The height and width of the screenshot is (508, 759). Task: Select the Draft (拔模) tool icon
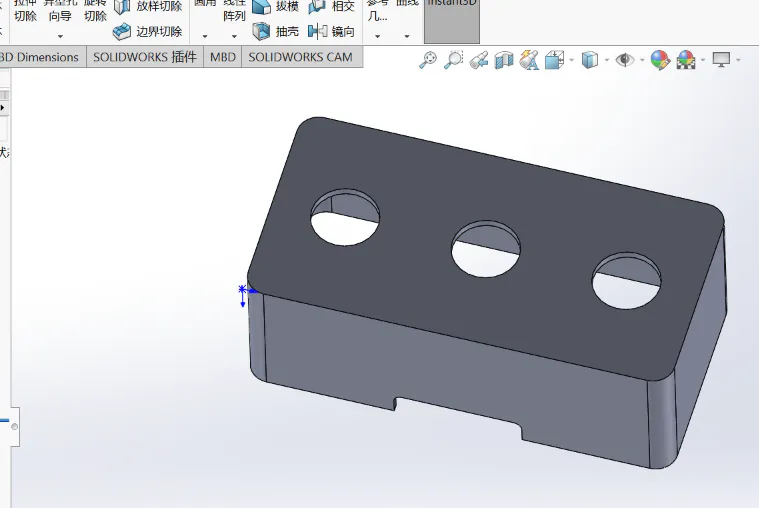pos(261,6)
